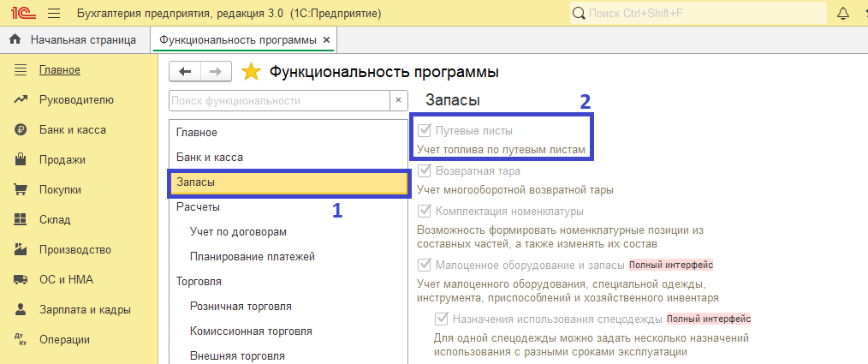868x364 pixels.
Task: Click the search magnifier icon
Action: click(579, 13)
